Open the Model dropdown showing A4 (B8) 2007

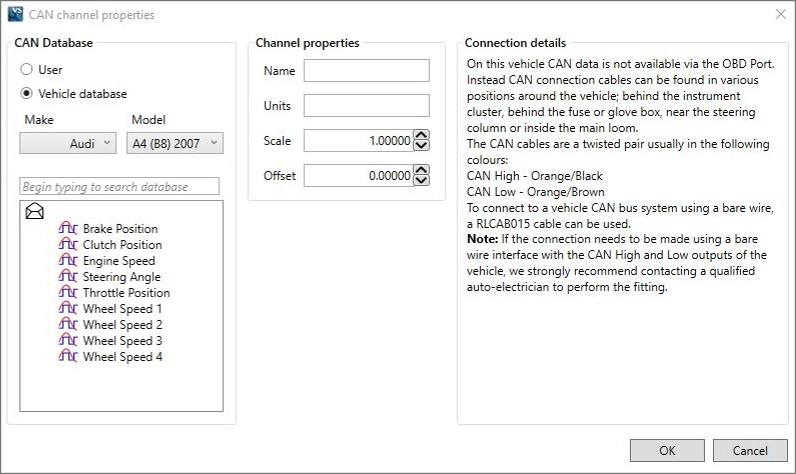click(x=175, y=143)
